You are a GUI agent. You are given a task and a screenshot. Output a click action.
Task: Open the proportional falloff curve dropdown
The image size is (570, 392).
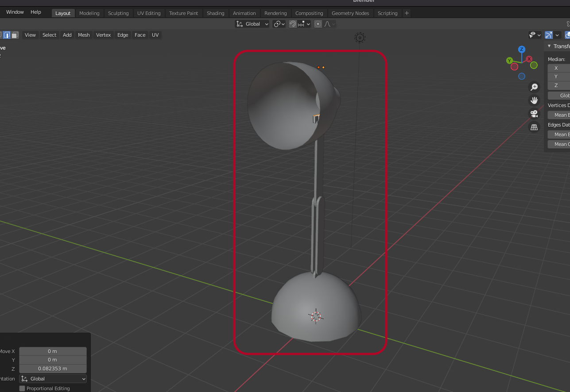pos(330,24)
